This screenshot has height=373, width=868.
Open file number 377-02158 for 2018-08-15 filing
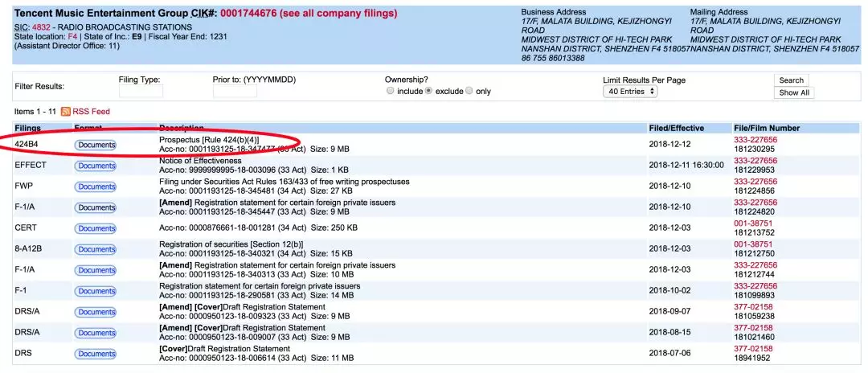pos(753,328)
